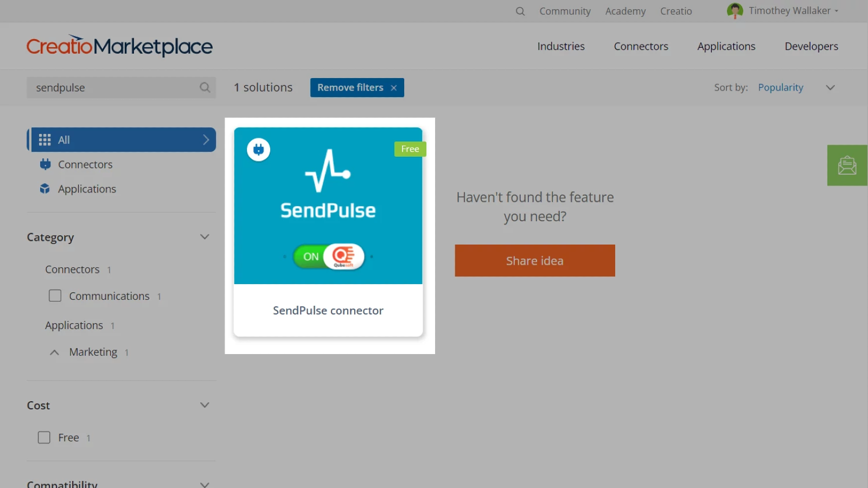The width and height of the screenshot is (868, 488).
Task: Collapse the Cost filter section
Action: tap(205, 405)
